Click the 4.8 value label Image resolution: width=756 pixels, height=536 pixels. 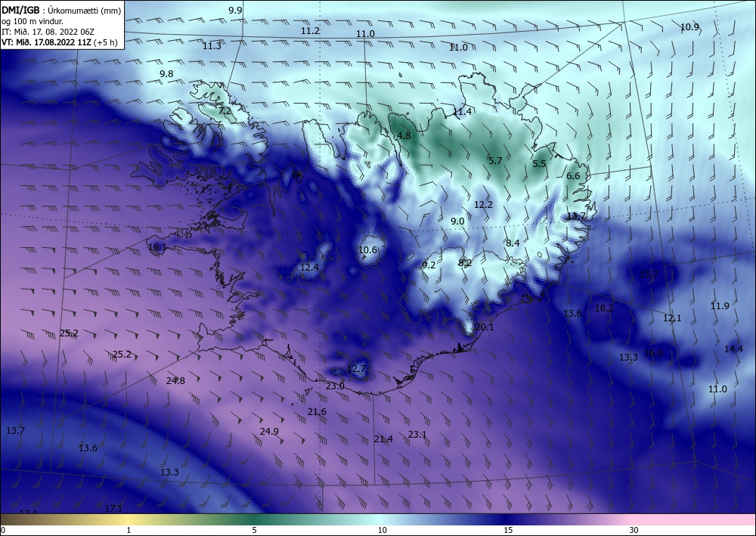404,136
